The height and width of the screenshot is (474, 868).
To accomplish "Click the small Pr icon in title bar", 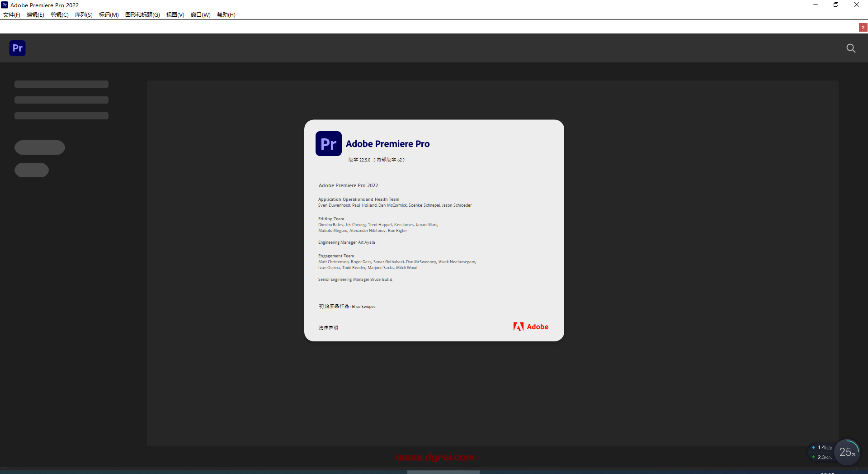I will (x=5, y=5).
